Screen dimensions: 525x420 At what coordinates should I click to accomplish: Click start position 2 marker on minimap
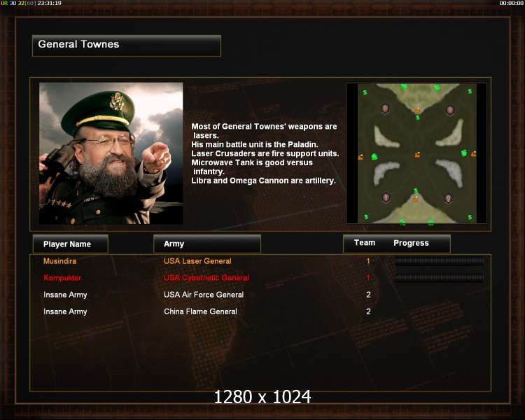coord(448,198)
